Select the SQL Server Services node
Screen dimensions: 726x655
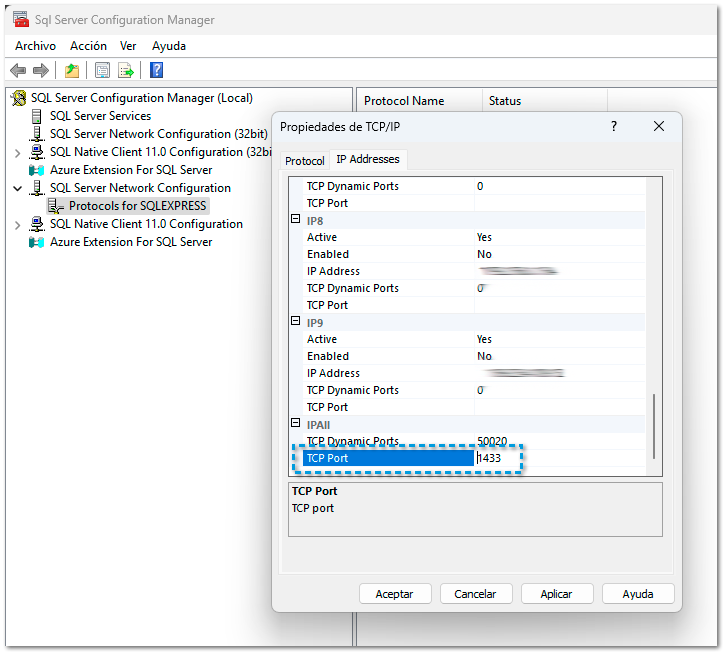pyautogui.click(x=100, y=116)
